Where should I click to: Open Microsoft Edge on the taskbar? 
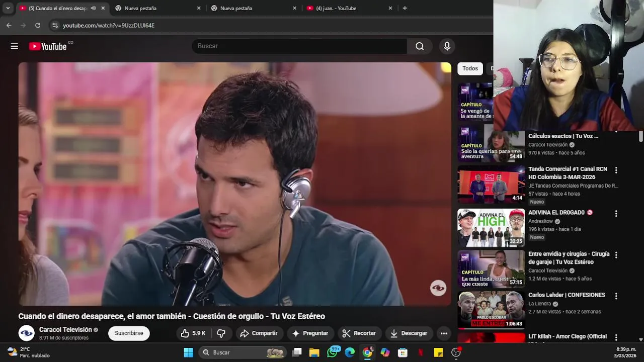click(350, 352)
